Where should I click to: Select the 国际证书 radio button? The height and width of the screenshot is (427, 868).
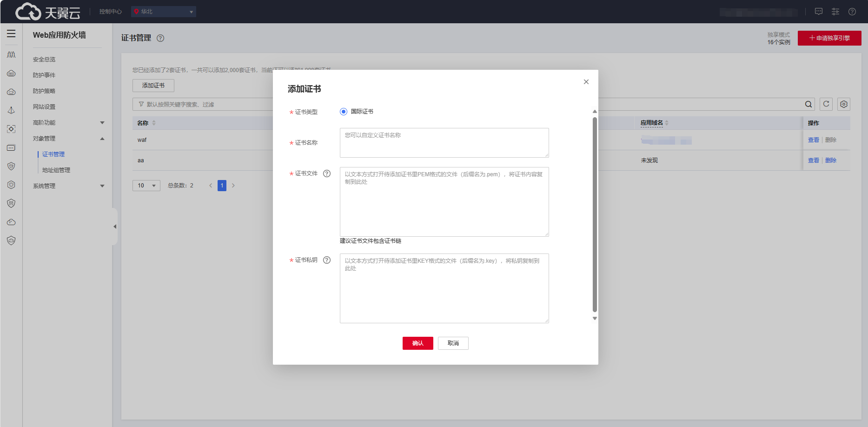[x=344, y=112]
